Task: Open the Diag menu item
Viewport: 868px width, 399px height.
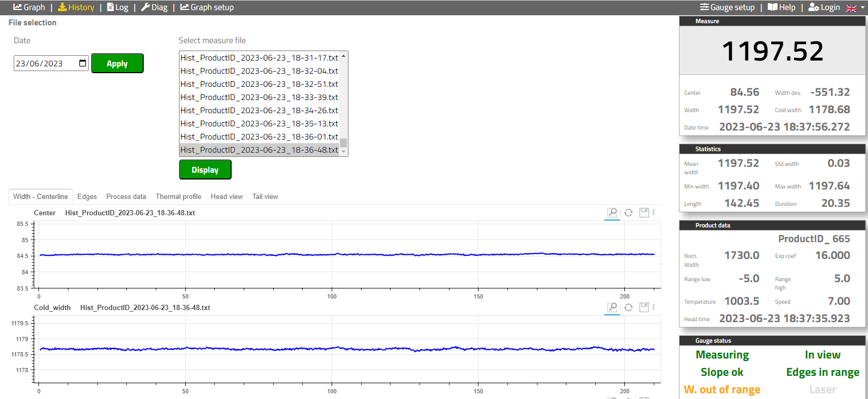Action: pos(154,7)
